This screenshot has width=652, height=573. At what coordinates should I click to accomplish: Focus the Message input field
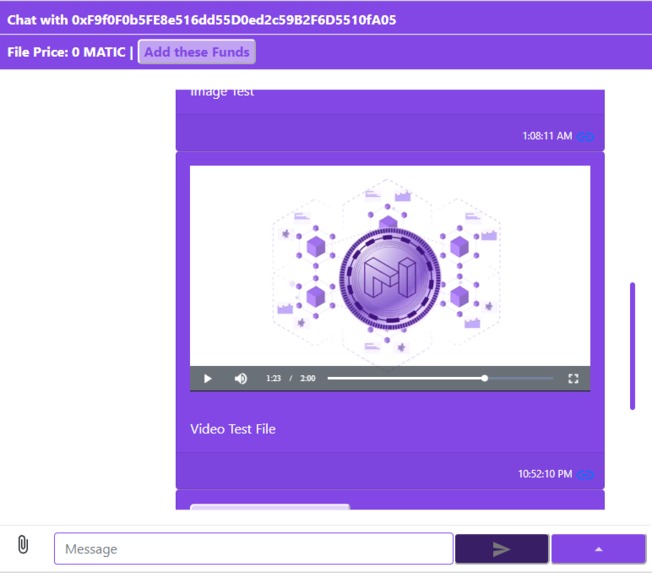[x=254, y=549]
